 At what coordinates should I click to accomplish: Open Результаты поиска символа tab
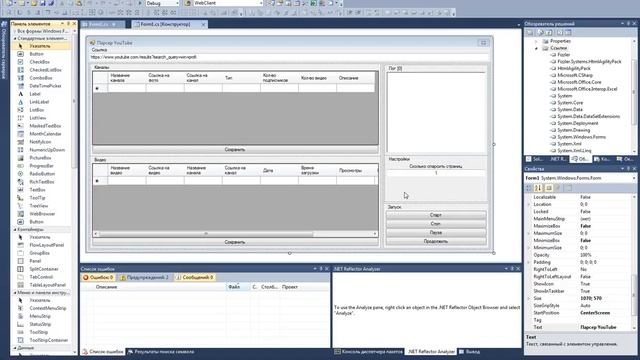tap(161, 352)
